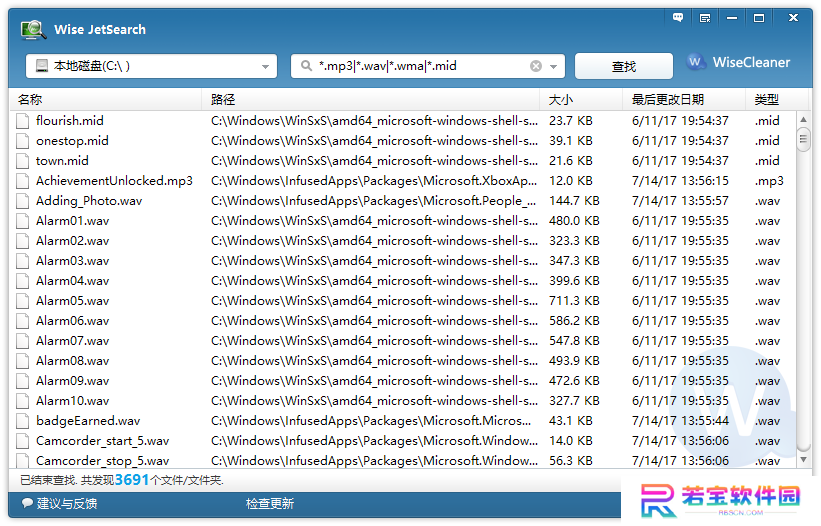
Task: Click the 建议与反馈 link
Action: pos(59,503)
